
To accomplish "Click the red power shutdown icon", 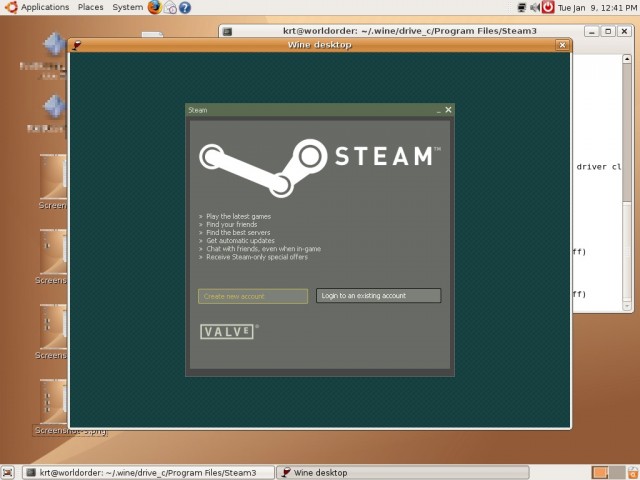I will pyautogui.click(x=548, y=7).
